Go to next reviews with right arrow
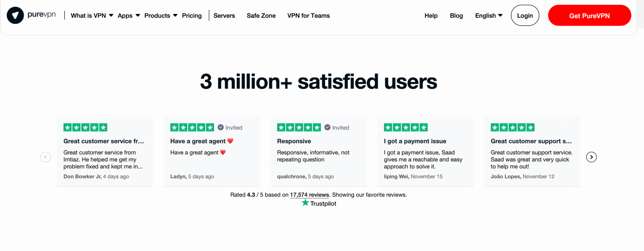 [x=591, y=157]
